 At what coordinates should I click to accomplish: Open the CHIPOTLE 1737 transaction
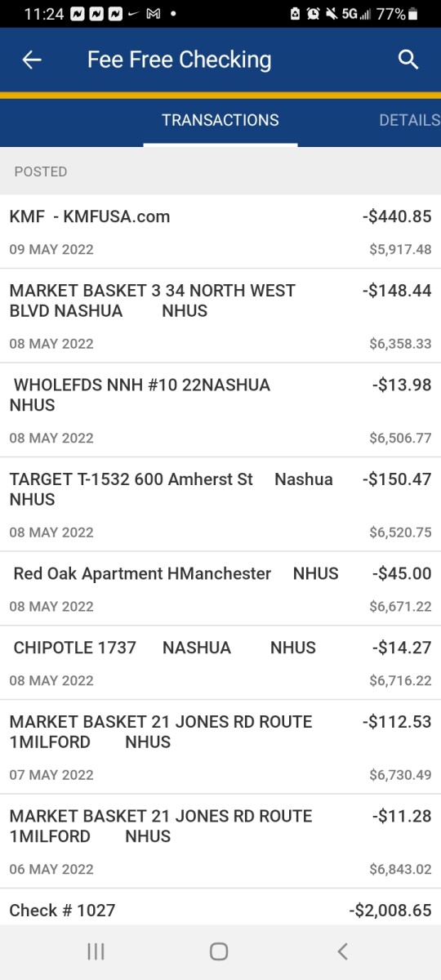220,663
